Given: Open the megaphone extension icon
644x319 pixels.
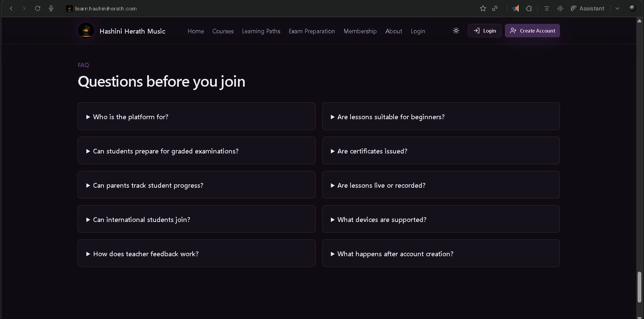Looking at the screenshot, I should tap(515, 8).
